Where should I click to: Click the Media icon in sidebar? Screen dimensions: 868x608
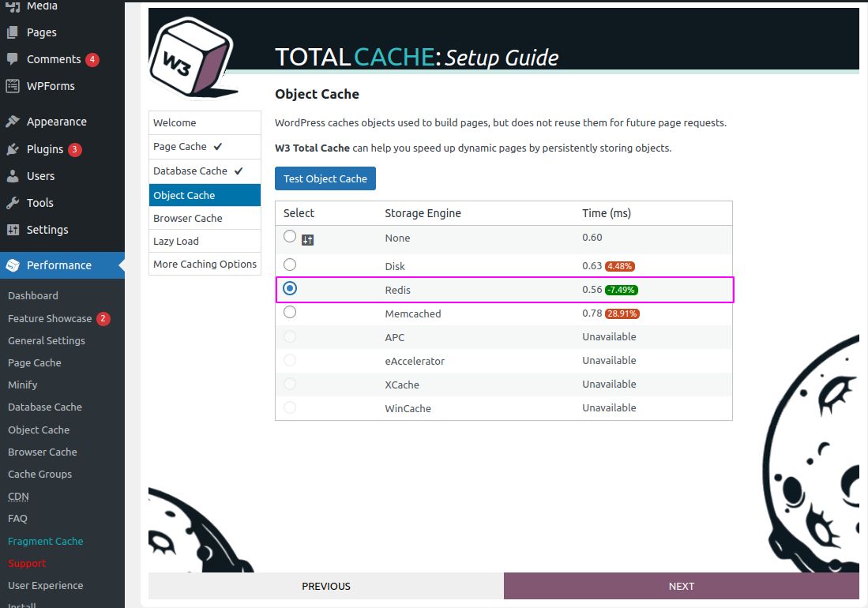click(13, 6)
